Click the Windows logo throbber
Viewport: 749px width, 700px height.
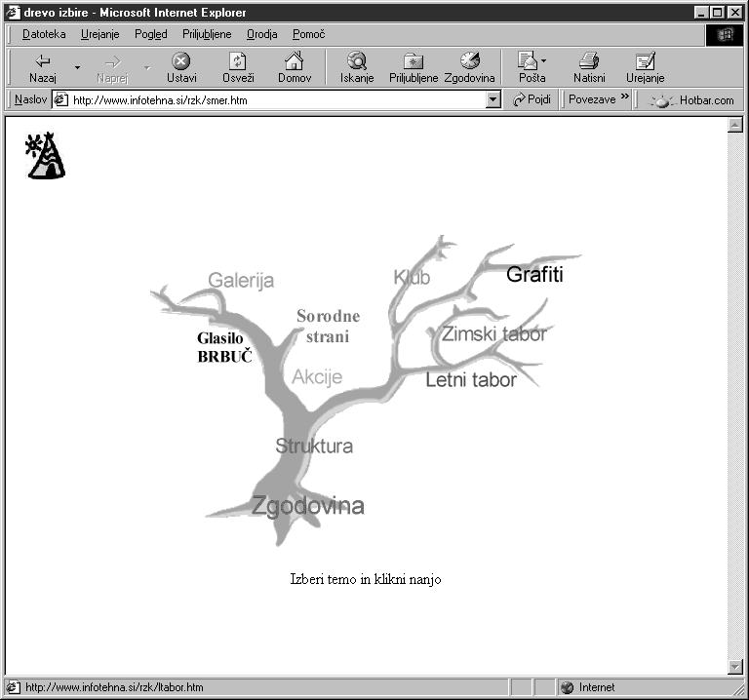[x=725, y=35]
